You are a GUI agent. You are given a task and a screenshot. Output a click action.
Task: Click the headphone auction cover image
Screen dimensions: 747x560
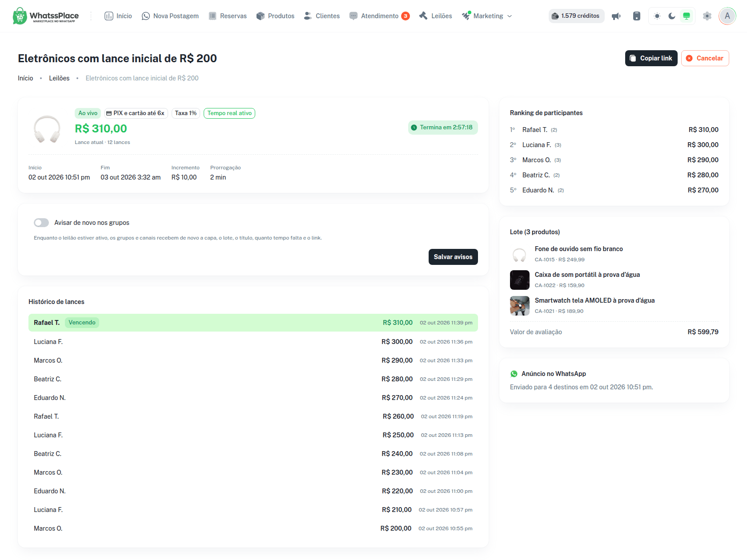click(x=47, y=129)
